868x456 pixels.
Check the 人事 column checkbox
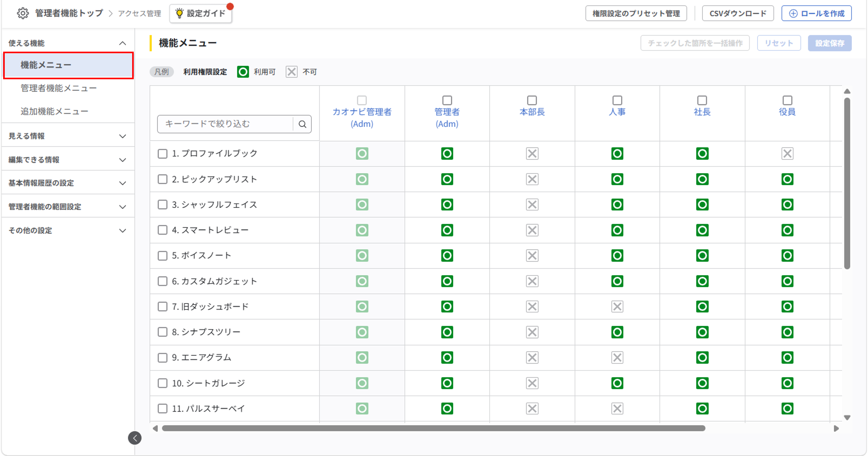(x=617, y=100)
